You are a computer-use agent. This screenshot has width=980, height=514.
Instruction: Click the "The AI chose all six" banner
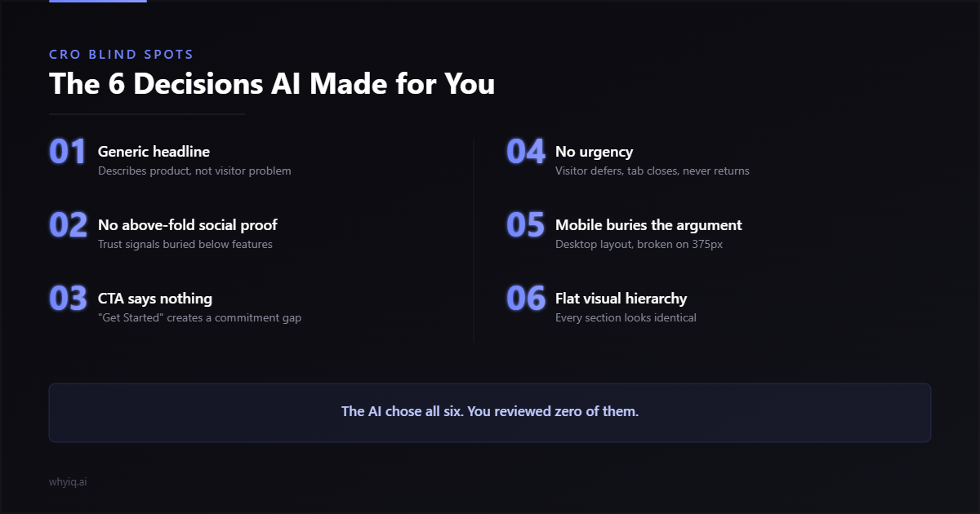[x=490, y=412]
